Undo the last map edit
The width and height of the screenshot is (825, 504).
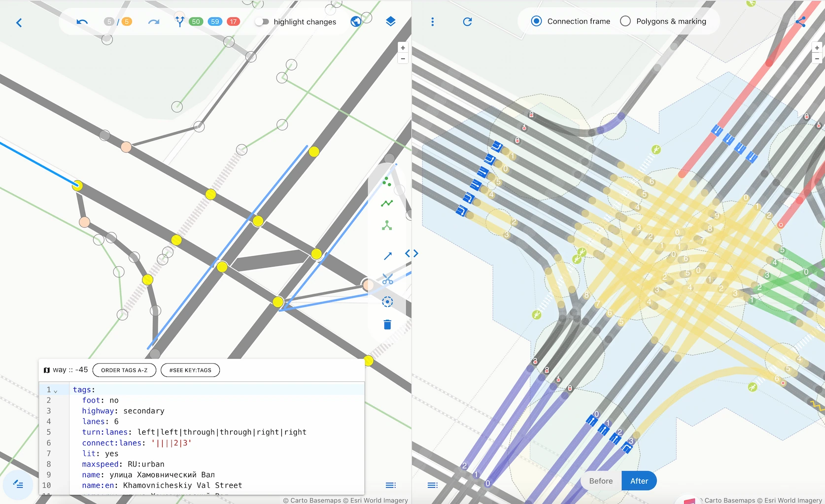point(82,22)
